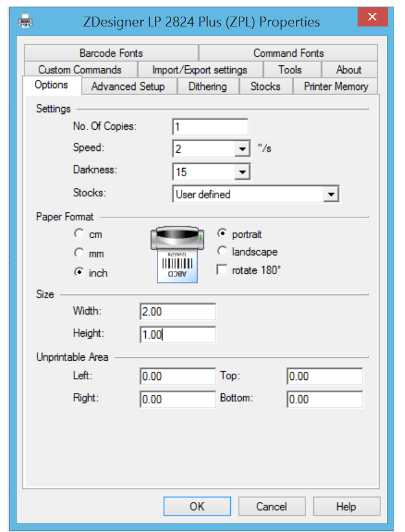Open the Darkness dropdown list

(x=242, y=172)
